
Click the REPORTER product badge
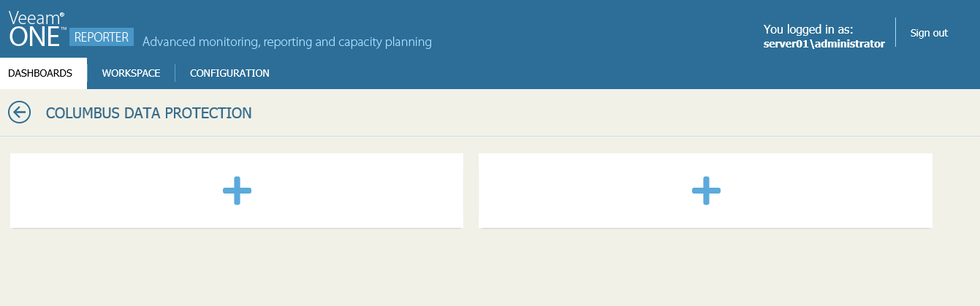tap(102, 37)
